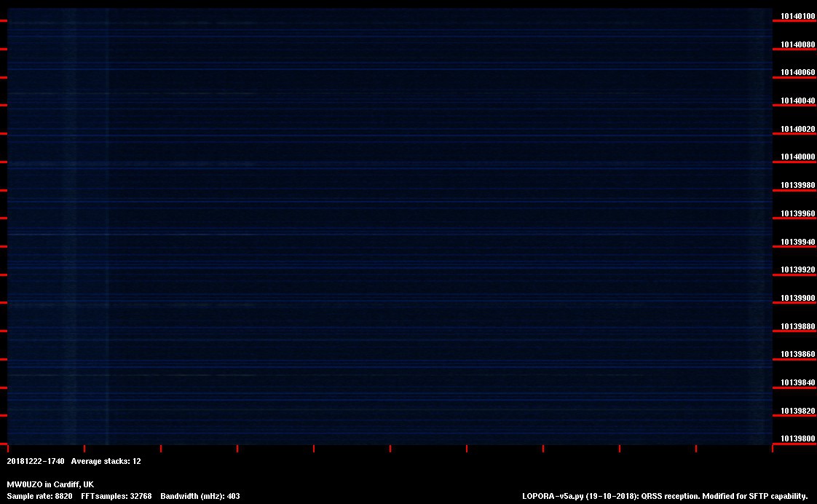Click the 10139860 frequency scale label
The height and width of the screenshot is (504, 817).
[797, 355]
